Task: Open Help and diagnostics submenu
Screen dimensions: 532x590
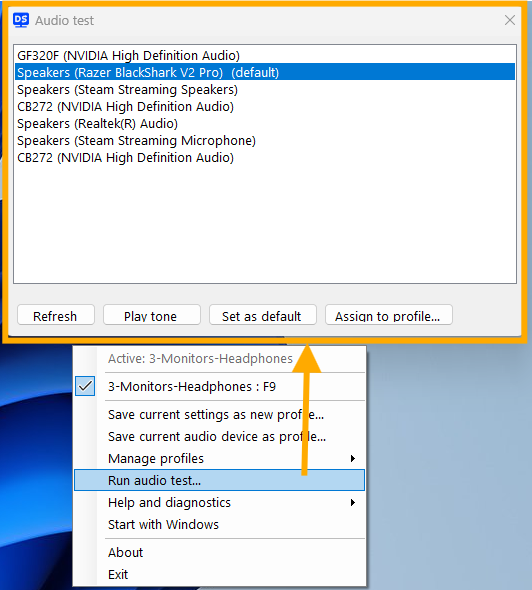Action: click(219, 502)
